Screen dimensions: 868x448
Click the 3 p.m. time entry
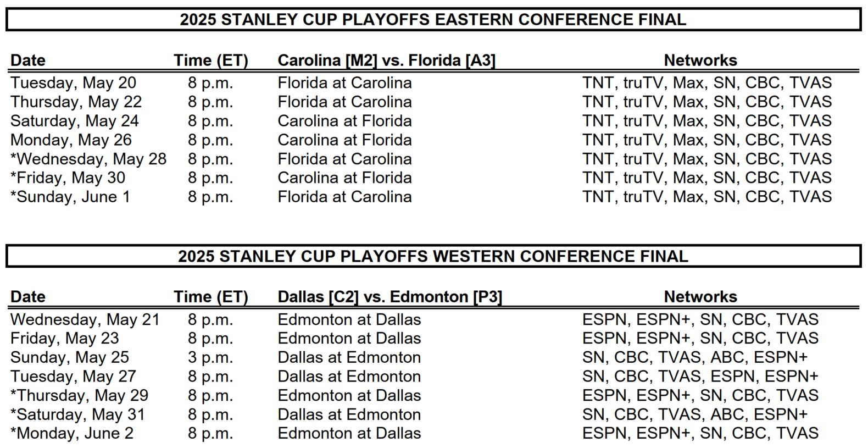coord(210,357)
